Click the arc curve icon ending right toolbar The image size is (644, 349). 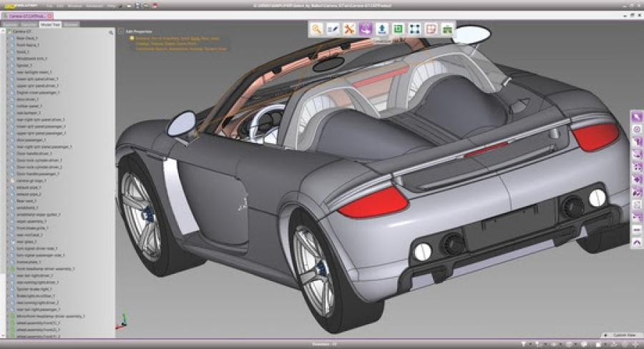[637, 242]
